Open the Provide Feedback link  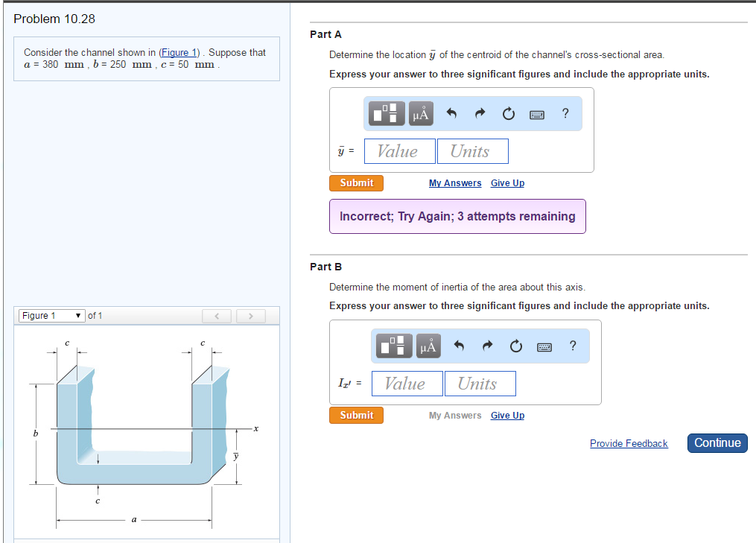pyautogui.click(x=629, y=444)
